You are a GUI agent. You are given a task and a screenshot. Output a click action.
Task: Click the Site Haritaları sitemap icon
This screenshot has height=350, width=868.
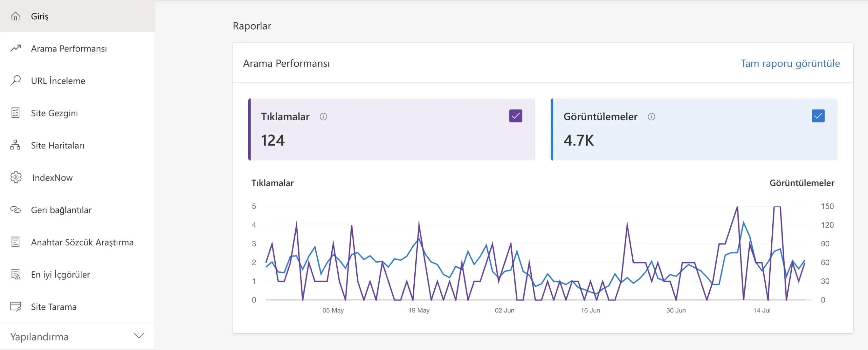click(15, 145)
